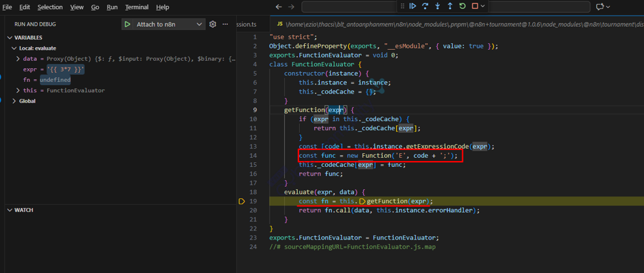
Task: Open launch.json via the gear icon
Action: 212,24
